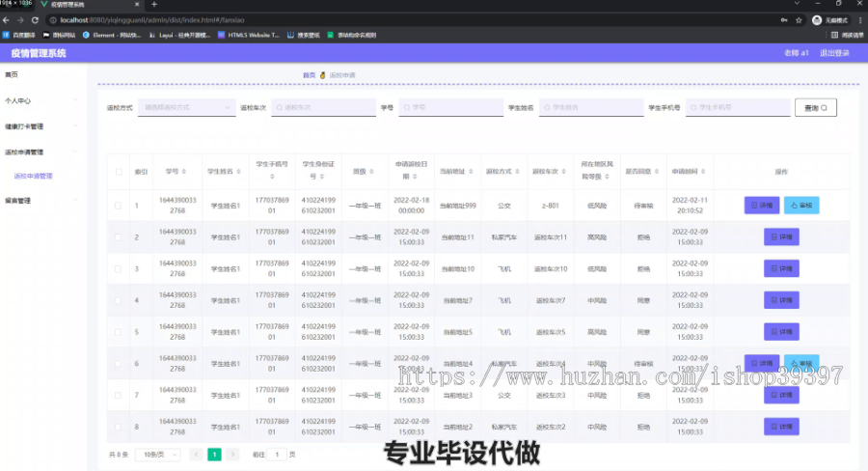Open the Layui bookmark in bookmarks bar
Viewport: 868px width, 471px height.
click(x=179, y=35)
